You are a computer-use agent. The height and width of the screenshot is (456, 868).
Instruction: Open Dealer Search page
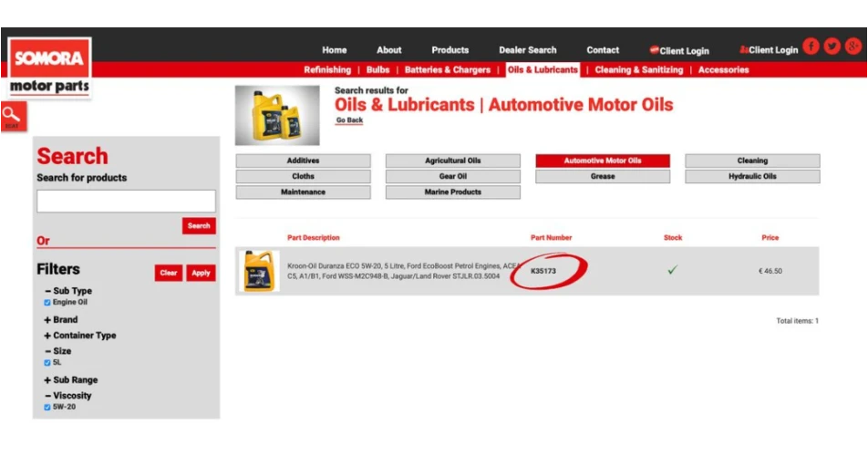[528, 50]
